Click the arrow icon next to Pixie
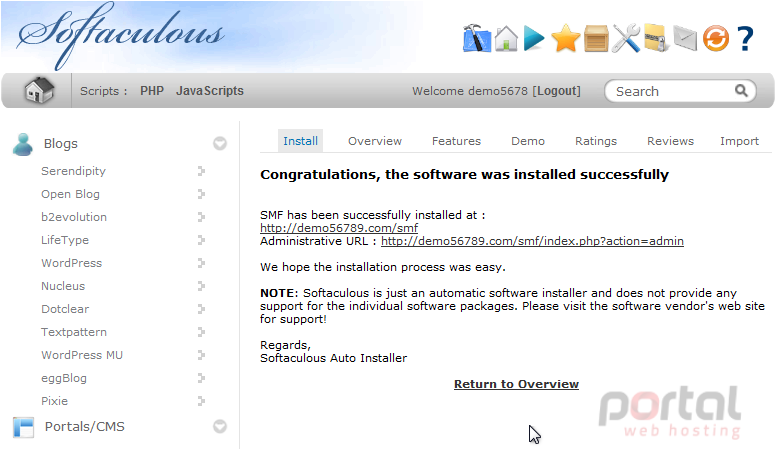Image resolution: width=776 pixels, height=450 pixels. (201, 401)
